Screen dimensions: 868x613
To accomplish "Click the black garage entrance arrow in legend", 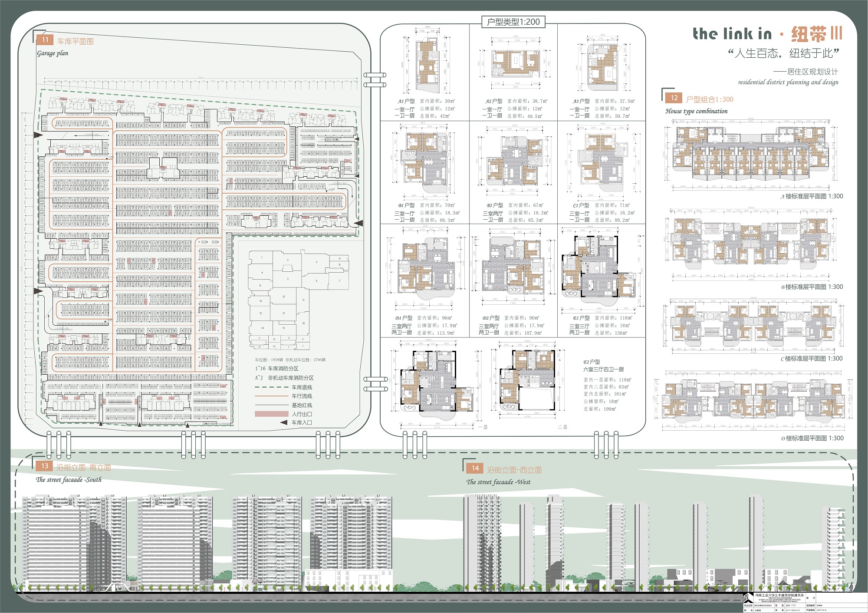I will tap(283, 422).
